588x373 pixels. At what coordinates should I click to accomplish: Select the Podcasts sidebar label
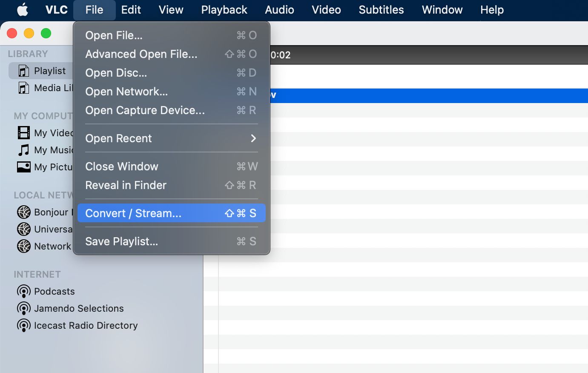tap(54, 291)
